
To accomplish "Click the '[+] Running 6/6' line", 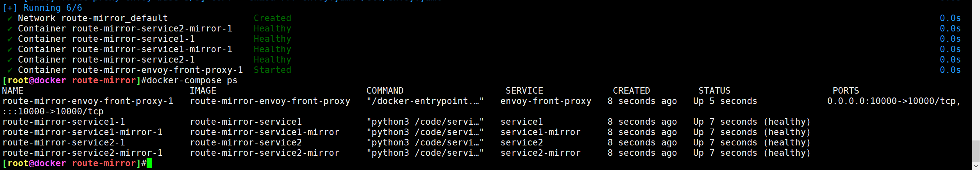I will pos(42,8).
